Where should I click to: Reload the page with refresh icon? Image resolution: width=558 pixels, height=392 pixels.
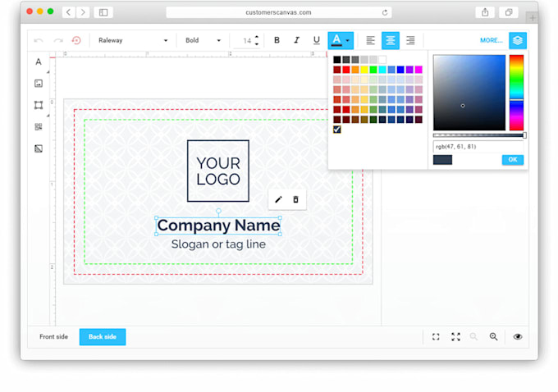(x=384, y=12)
